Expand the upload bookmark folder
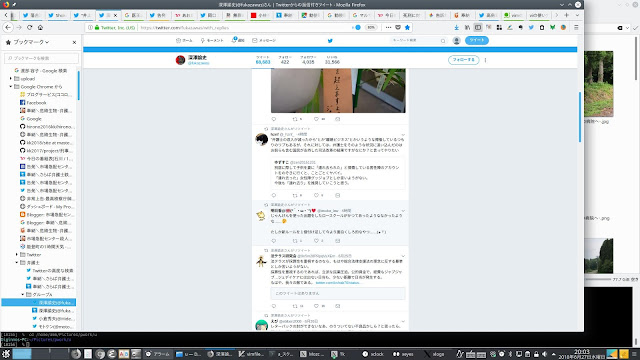Viewport: 640px width, 360px height. pyautogui.click(x=11, y=78)
